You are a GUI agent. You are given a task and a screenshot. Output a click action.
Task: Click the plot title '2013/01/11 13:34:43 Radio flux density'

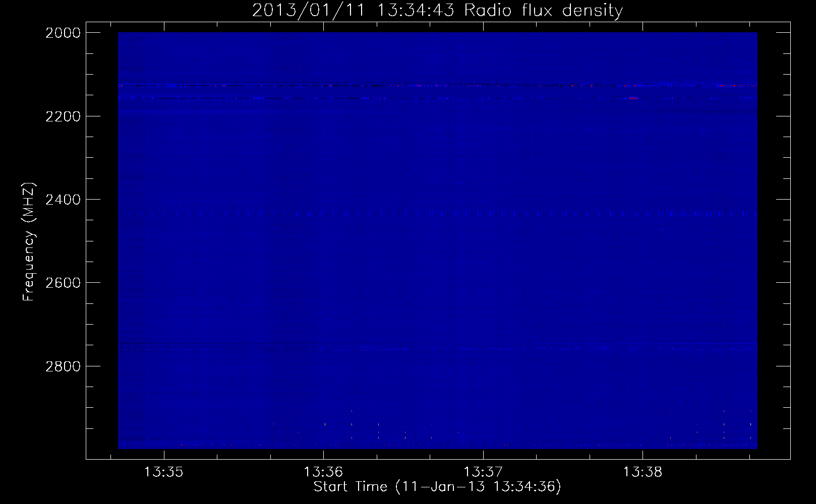pos(437,11)
